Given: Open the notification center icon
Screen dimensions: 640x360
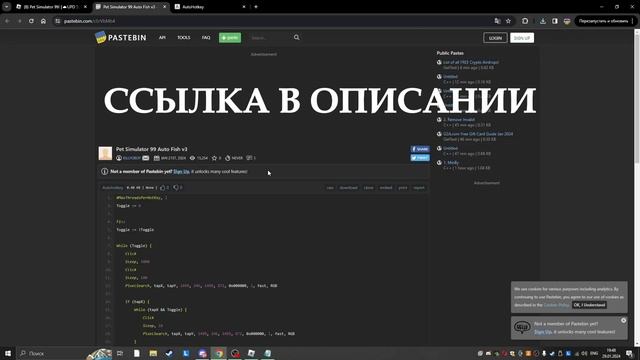Looking at the screenshot, I should [x=629, y=353].
